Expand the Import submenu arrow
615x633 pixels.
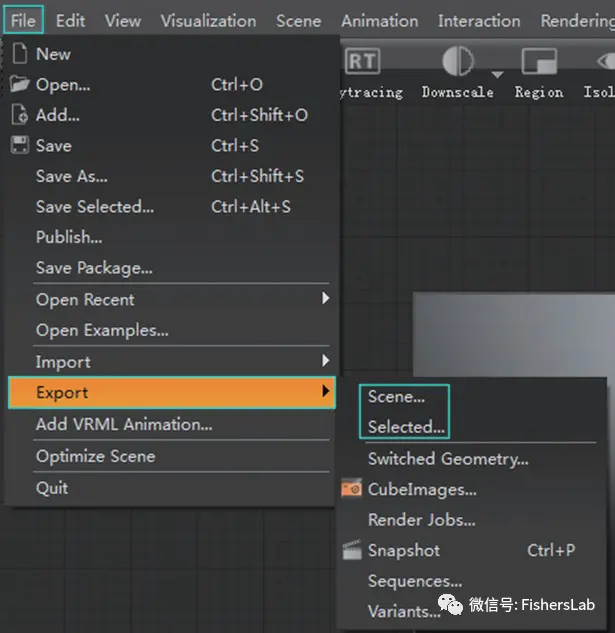coord(325,361)
